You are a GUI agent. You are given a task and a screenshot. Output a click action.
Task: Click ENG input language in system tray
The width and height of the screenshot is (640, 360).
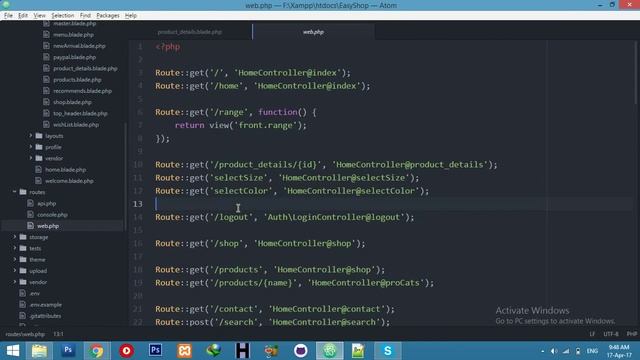point(592,351)
